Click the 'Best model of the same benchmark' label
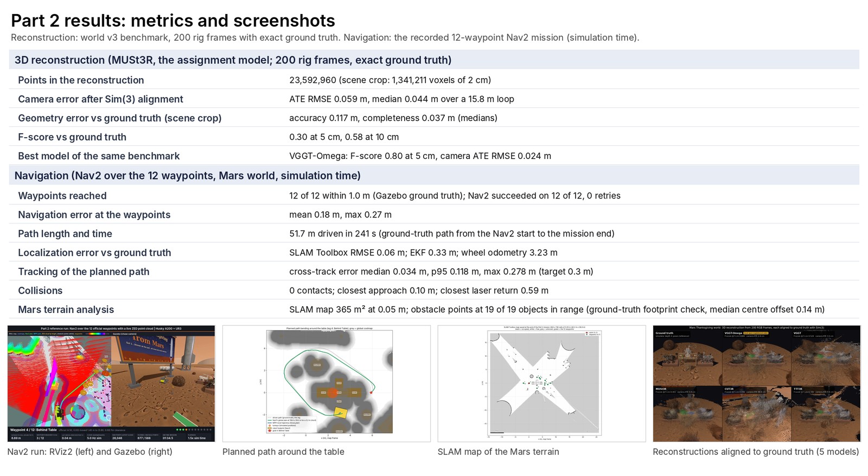 click(x=99, y=156)
